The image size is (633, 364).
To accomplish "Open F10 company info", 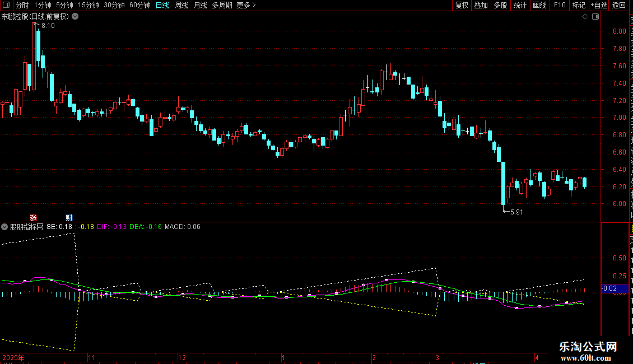I will point(560,5).
